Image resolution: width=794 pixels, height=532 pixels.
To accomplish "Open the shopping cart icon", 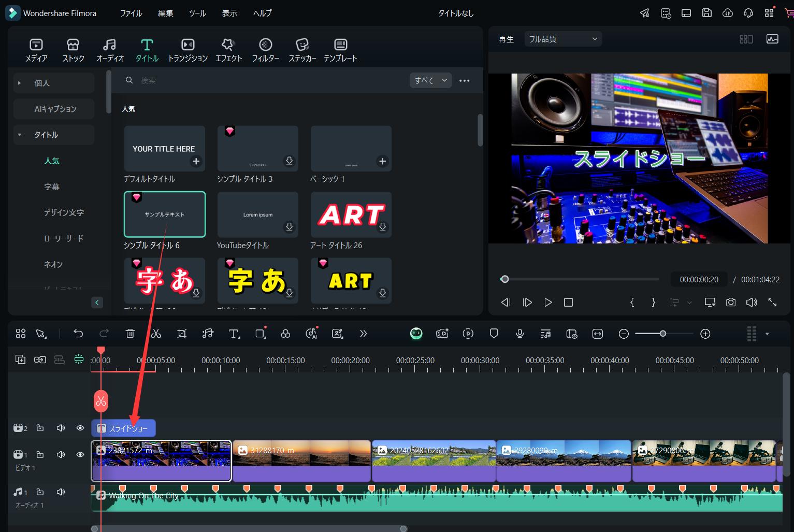I will click(789, 13).
